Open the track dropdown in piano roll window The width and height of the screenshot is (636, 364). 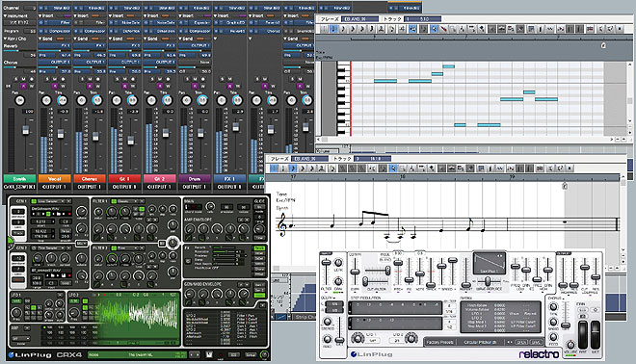[x=423, y=18]
